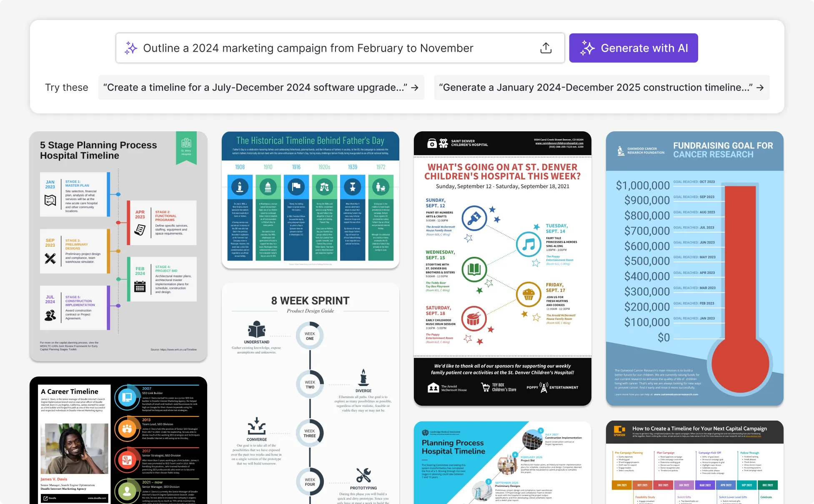
Task: Click the sparkle icon beside the prompt text
Action: pos(131,48)
